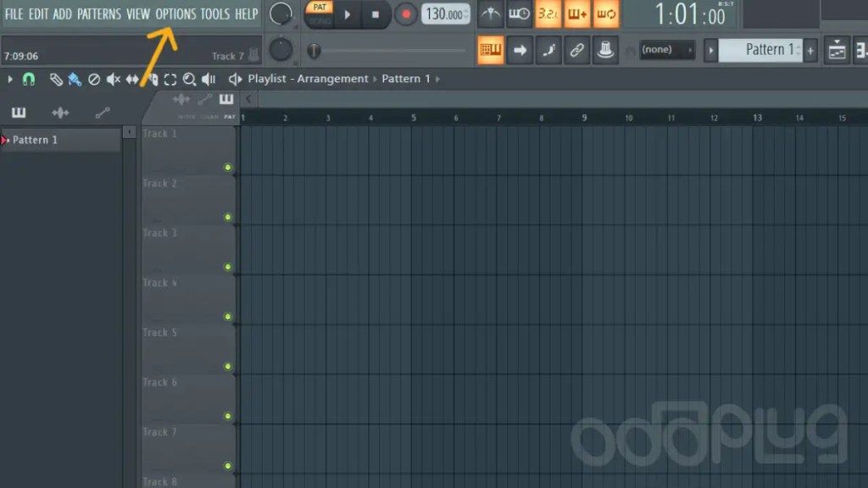Arm the red record button
The height and width of the screenshot is (488, 868).
406,14
